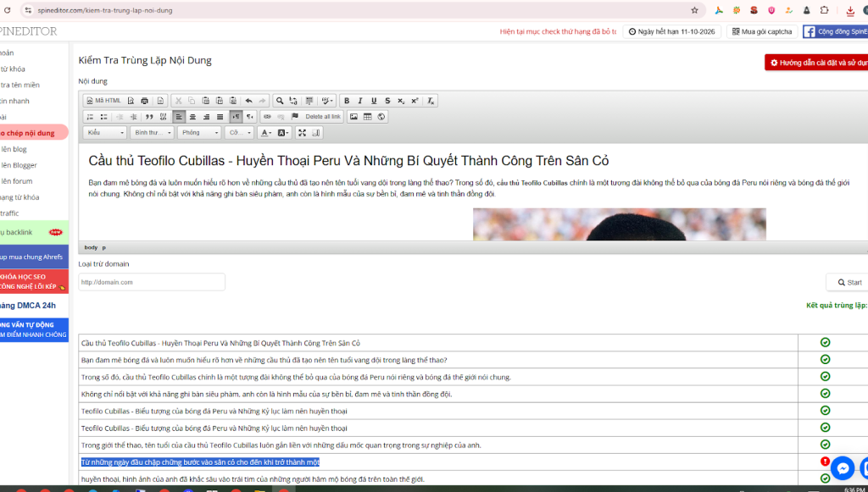Open the text color picker
This screenshot has height=492, width=868.
265,133
